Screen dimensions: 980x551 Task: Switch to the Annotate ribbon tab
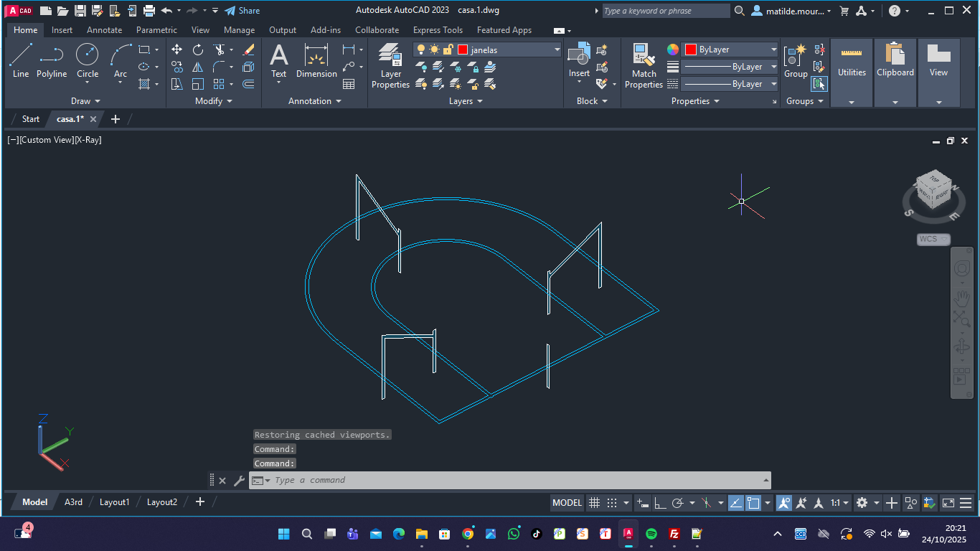[x=104, y=30]
